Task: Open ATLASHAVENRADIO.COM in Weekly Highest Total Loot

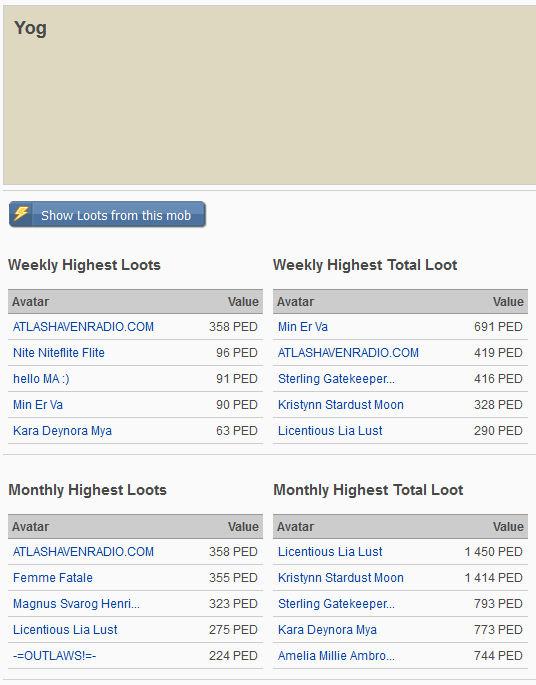Action: pos(349,353)
